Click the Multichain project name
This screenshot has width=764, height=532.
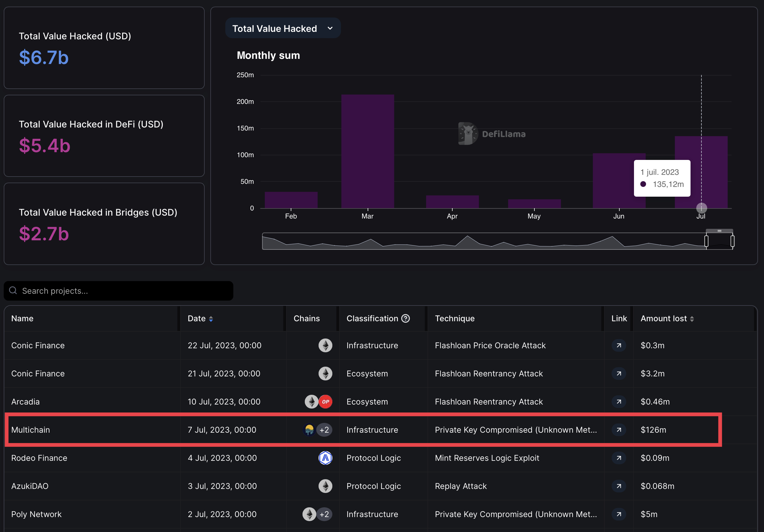coord(31,430)
